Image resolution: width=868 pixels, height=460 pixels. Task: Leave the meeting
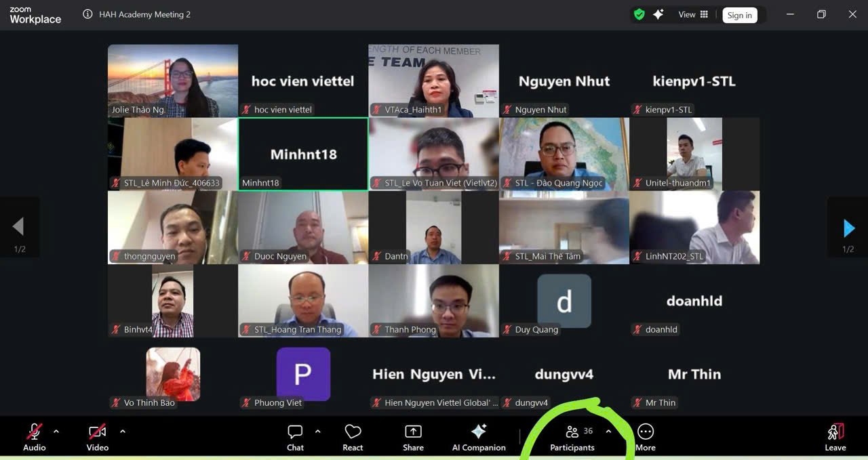click(x=835, y=437)
